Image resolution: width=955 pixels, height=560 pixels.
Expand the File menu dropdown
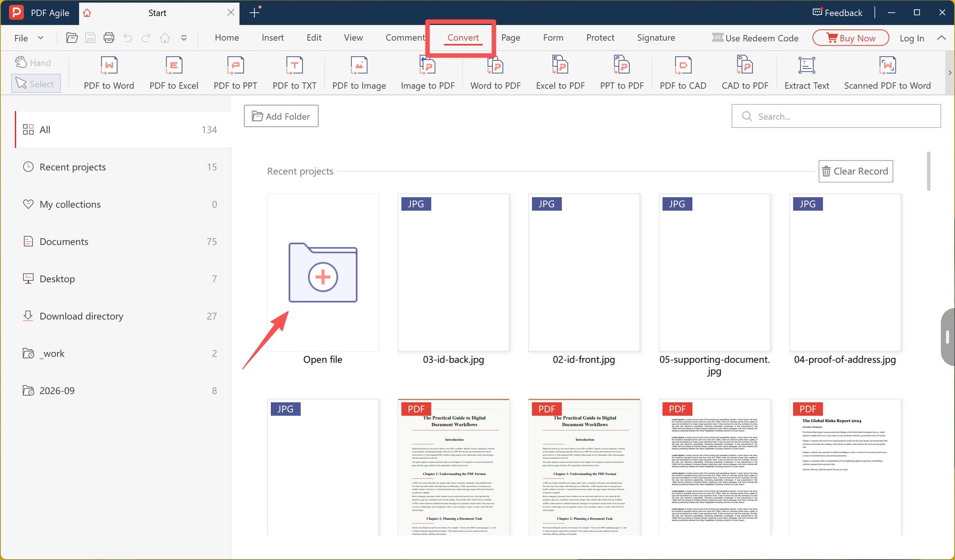click(x=29, y=38)
